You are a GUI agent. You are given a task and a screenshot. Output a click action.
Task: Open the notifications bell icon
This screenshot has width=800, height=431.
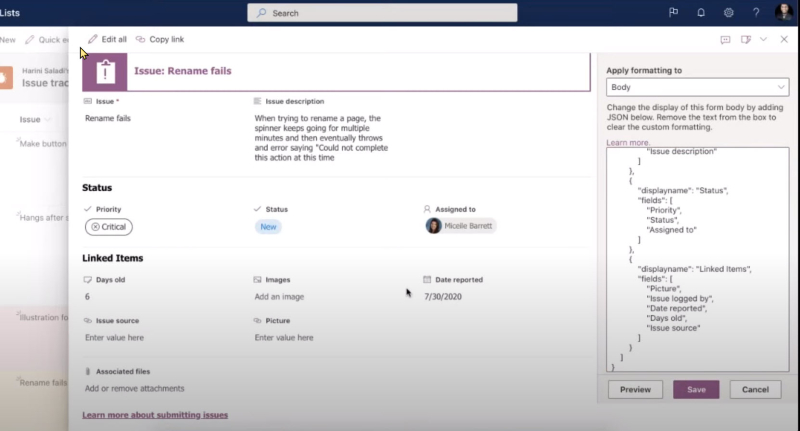701,13
